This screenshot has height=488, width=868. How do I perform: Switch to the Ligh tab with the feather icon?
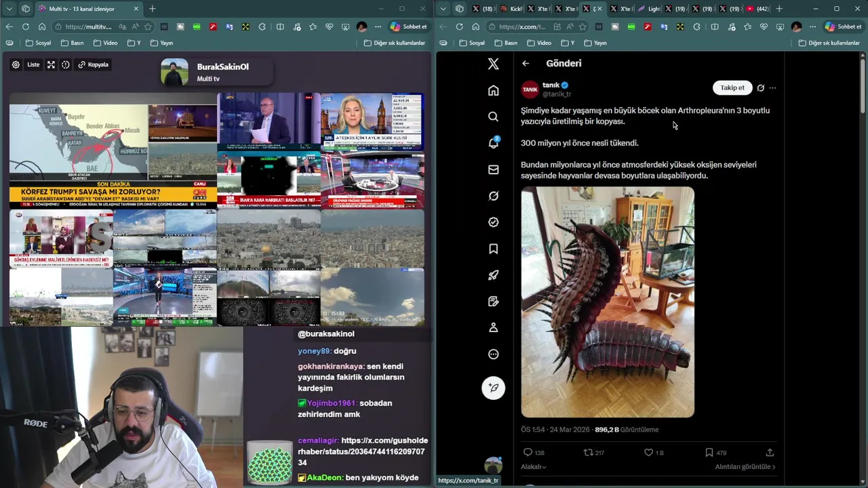[x=649, y=9]
